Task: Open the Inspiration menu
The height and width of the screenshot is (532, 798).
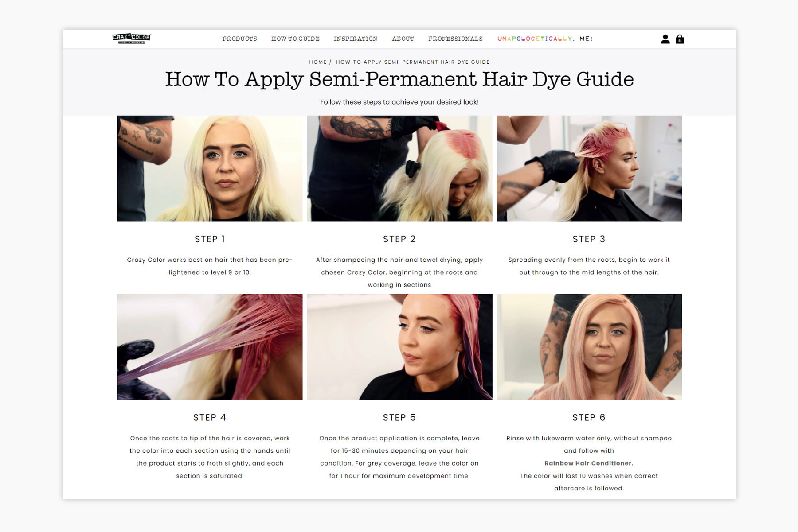Action: (356, 39)
